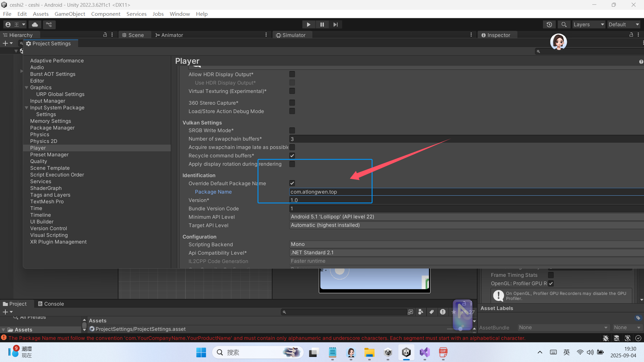Open the cloud services icon

[35, 24]
